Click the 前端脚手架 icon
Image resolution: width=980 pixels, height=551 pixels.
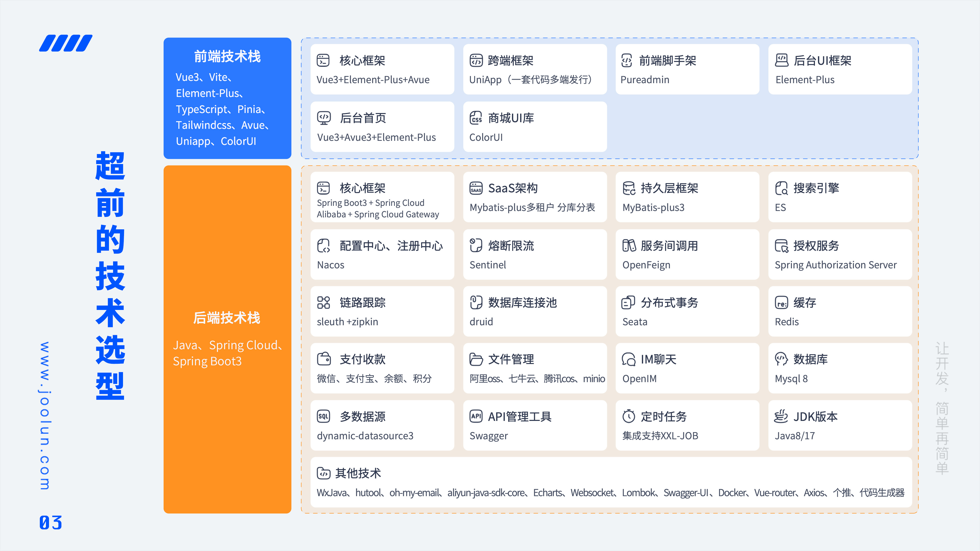tap(626, 60)
